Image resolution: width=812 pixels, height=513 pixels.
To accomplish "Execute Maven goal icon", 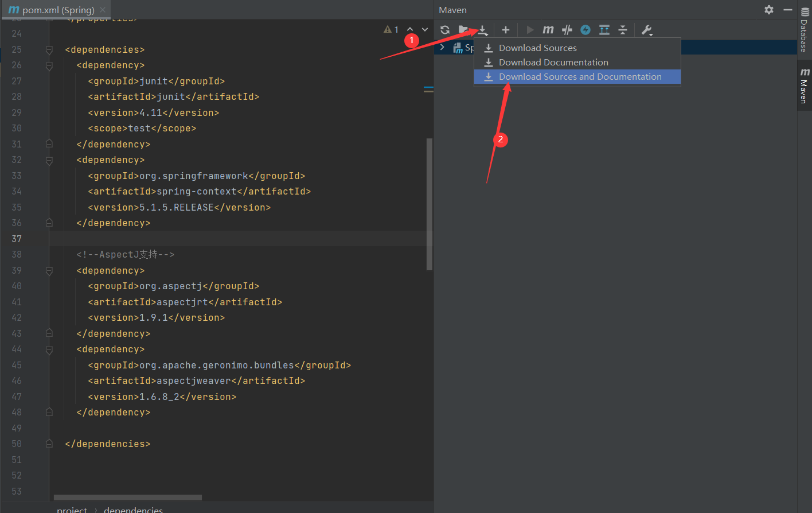I will [x=548, y=30].
